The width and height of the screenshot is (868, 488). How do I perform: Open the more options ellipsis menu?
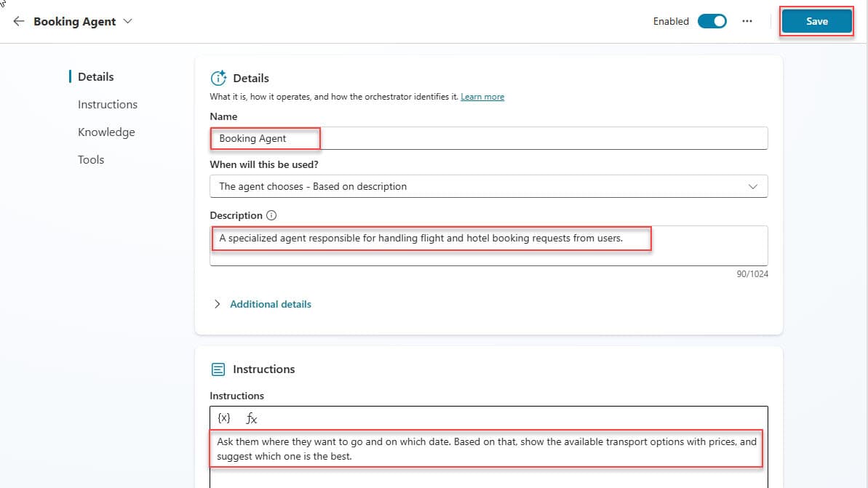point(747,21)
